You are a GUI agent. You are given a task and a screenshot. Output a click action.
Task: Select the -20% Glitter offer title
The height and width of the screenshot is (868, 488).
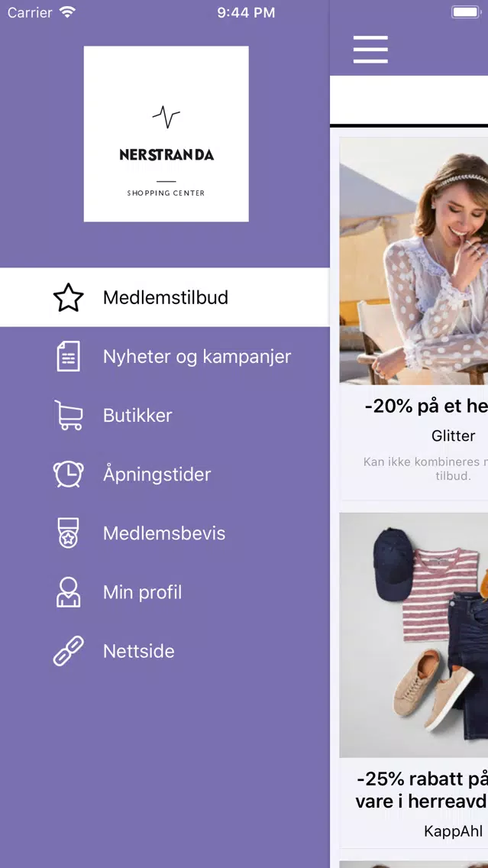point(426,406)
